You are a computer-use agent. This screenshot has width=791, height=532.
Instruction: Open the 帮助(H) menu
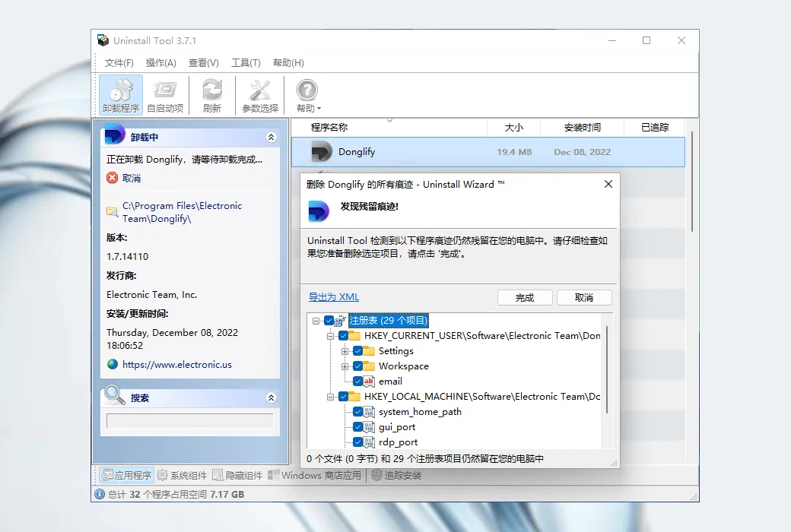pyautogui.click(x=288, y=62)
